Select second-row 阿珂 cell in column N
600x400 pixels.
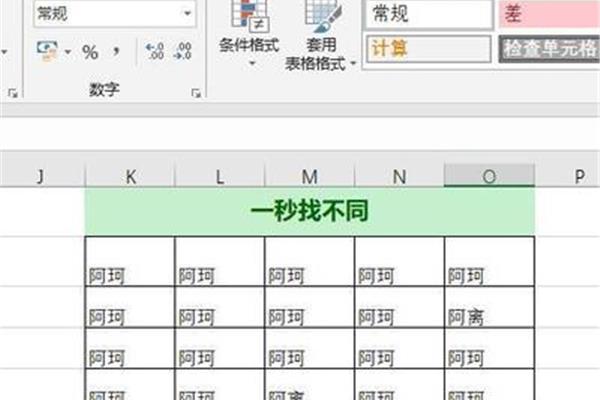pyautogui.click(x=399, y=307)
